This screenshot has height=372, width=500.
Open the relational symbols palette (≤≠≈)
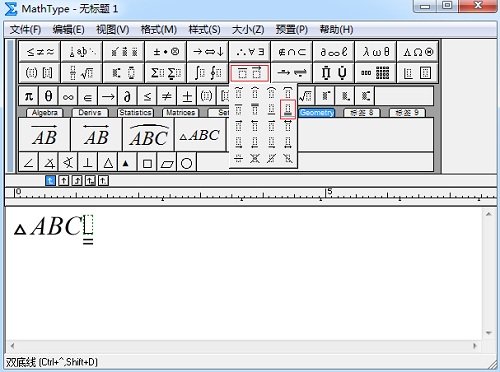(40, 52)
